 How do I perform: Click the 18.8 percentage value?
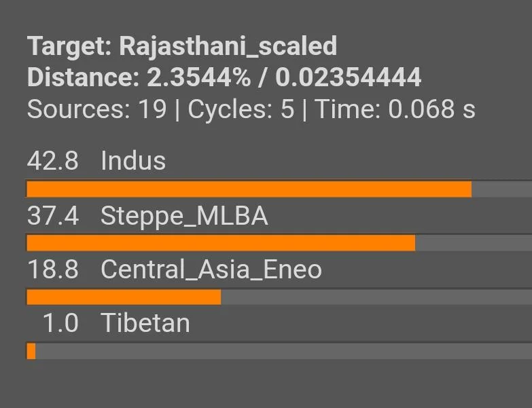coord(52,270)
